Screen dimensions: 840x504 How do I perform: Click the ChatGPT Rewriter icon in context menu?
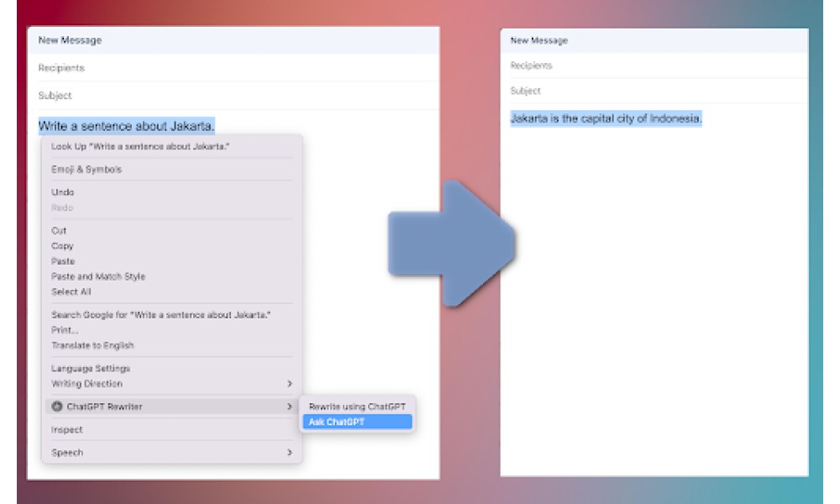(57, 407)
